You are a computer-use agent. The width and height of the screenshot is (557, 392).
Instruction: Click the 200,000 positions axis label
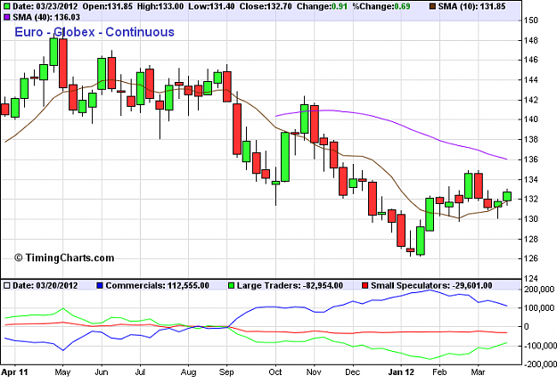(539, 290)
